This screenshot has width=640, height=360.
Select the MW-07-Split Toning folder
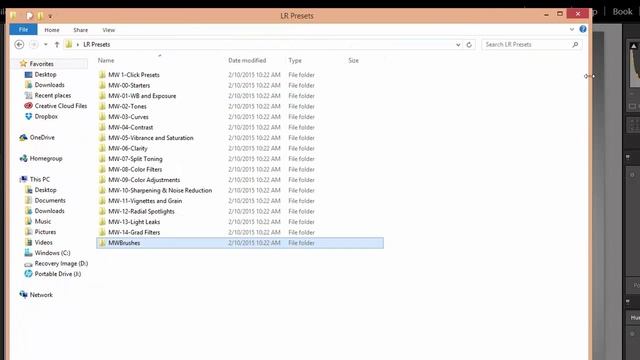(135, 159)
